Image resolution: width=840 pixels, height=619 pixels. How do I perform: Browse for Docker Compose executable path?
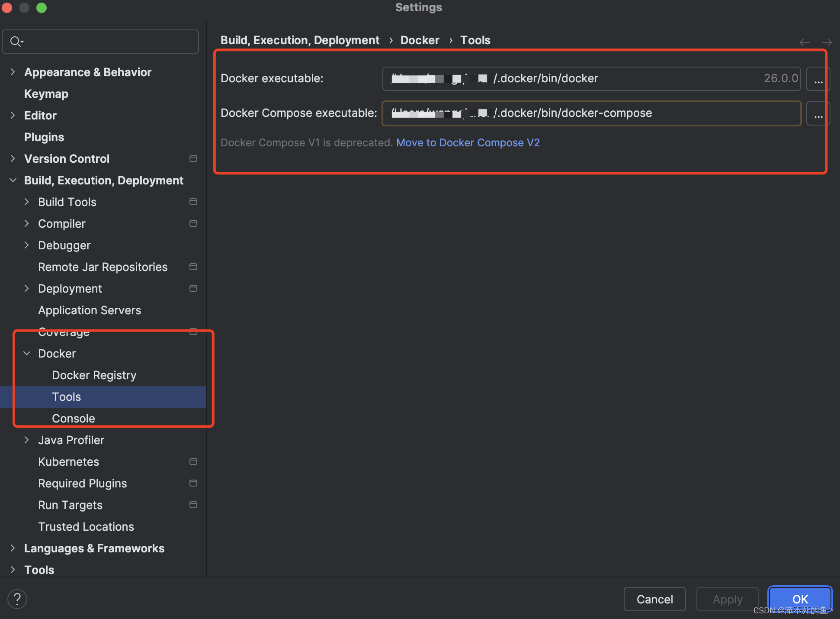pos(818,113)
